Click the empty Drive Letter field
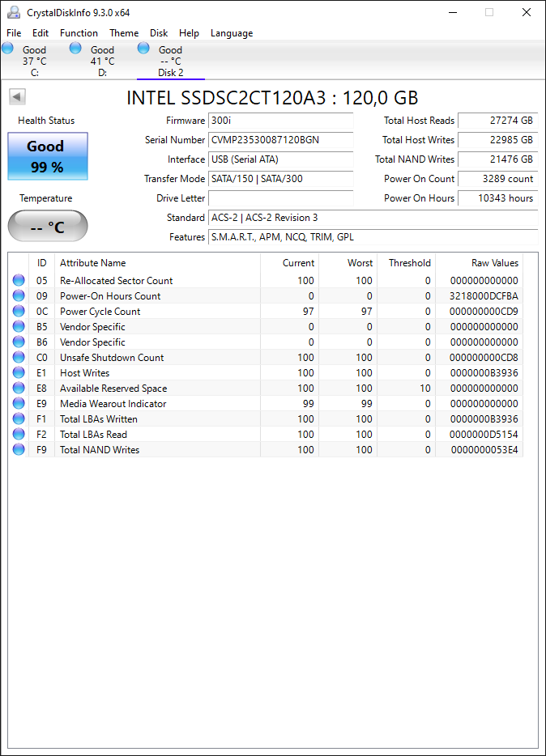The width and height of the screenshot is (546, 756). pos(281,198)
